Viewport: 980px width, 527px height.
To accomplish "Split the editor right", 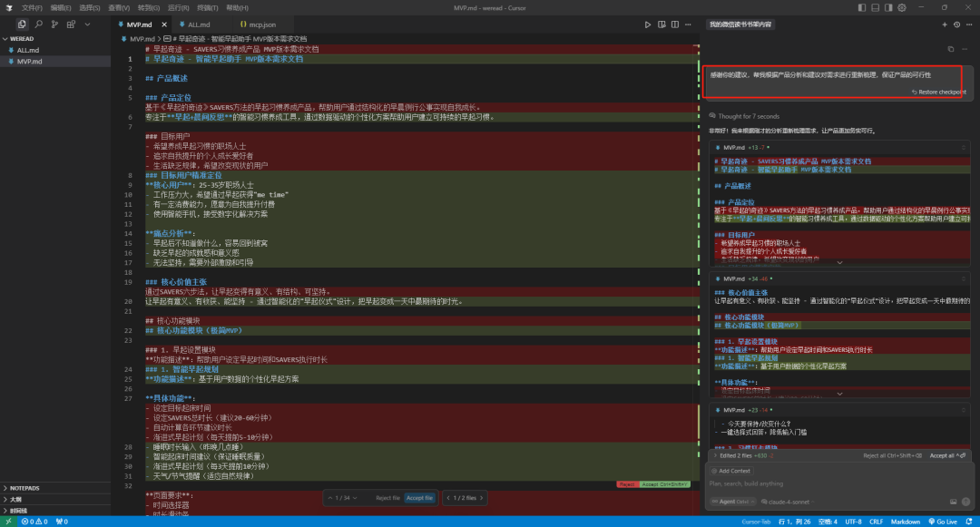I will click(675, 24).
